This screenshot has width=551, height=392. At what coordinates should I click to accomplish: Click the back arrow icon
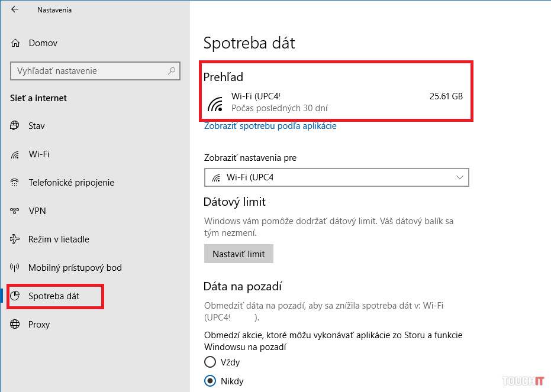point(15,9)
